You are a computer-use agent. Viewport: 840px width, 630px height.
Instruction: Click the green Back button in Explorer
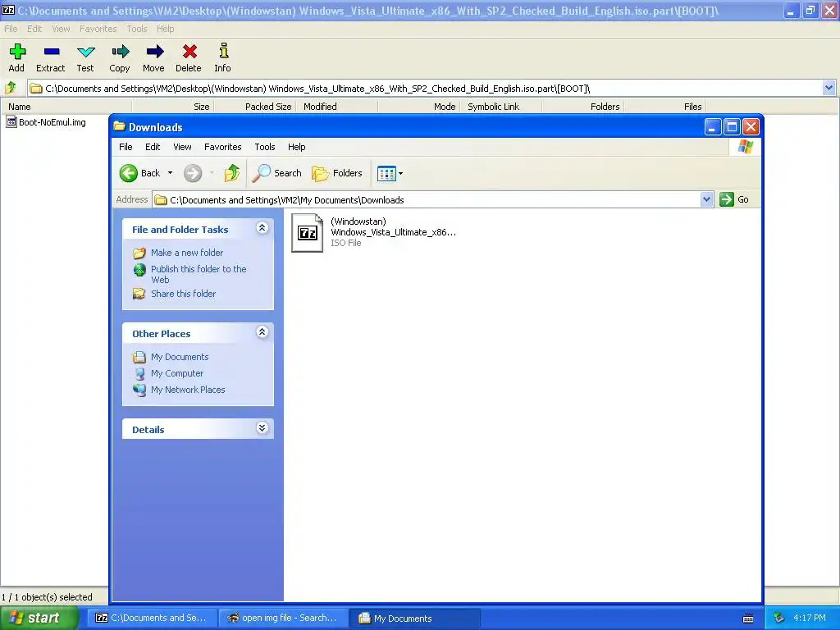click(139, 173)
